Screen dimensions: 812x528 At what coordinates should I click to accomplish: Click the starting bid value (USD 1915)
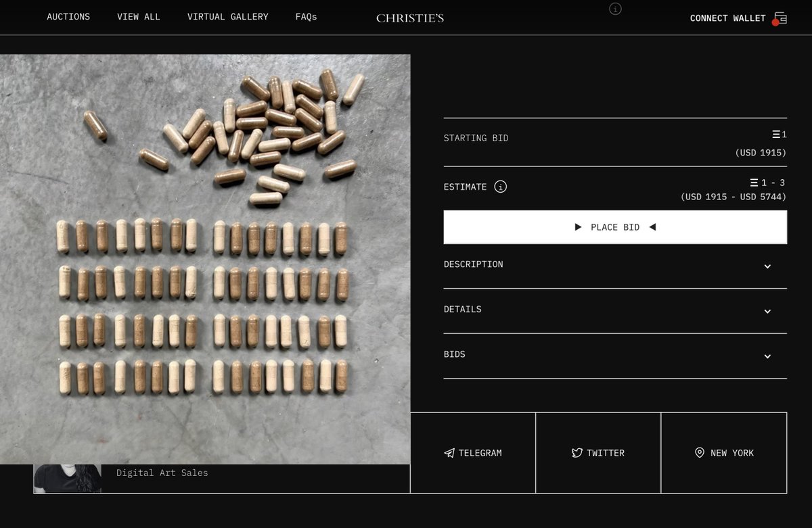761,153
